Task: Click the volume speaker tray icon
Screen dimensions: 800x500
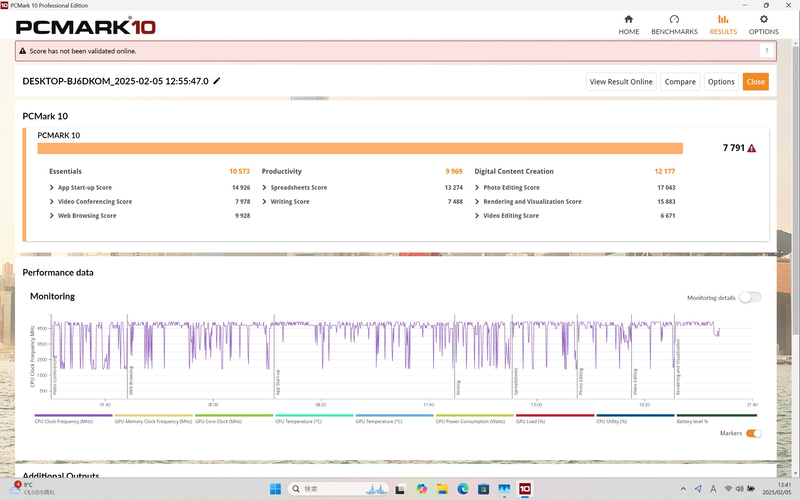Action: pyautogui.click(x=739, y=489)
